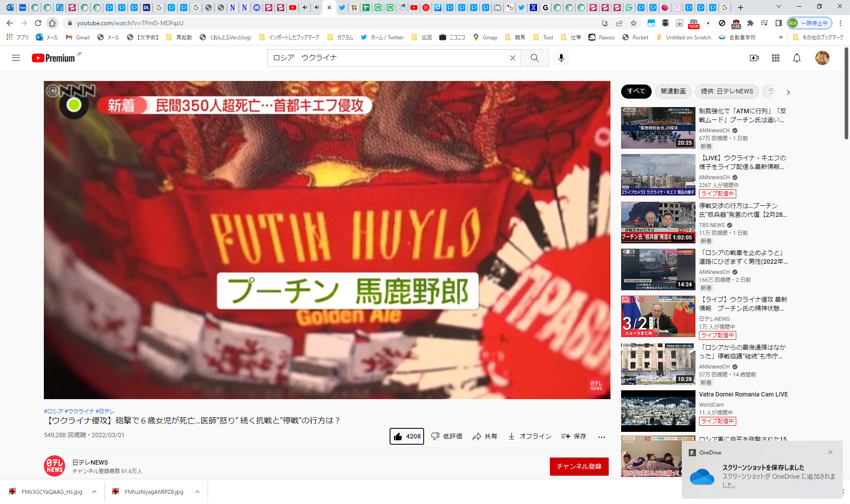Open notifications bell

(x=796, y=58)
